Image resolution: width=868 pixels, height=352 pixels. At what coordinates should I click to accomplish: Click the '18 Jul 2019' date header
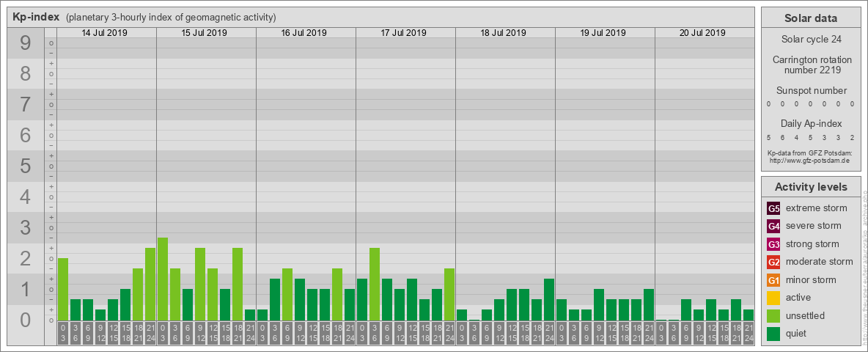pyautogui.click(x=503, y=33)
